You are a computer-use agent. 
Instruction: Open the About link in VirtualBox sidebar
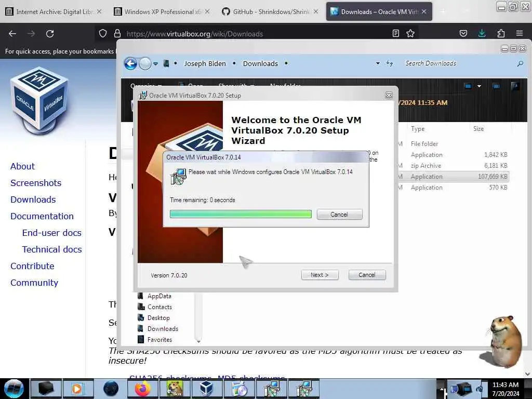point(22,166)
